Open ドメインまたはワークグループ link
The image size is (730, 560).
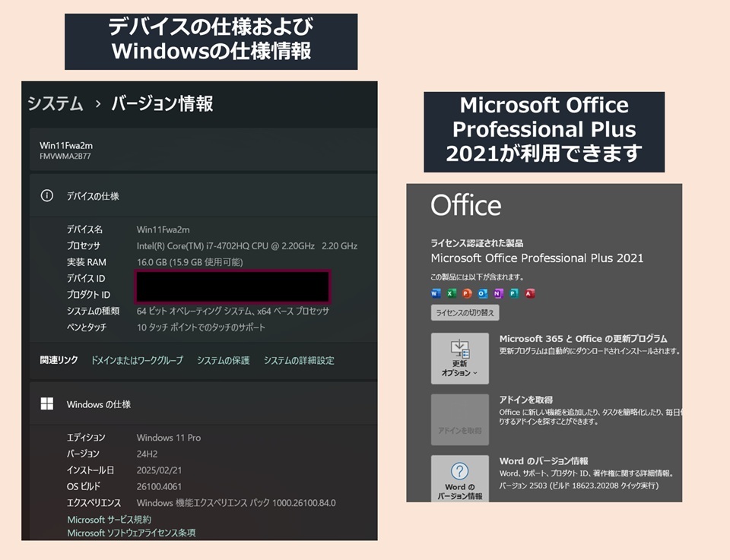tap(137, 360)
